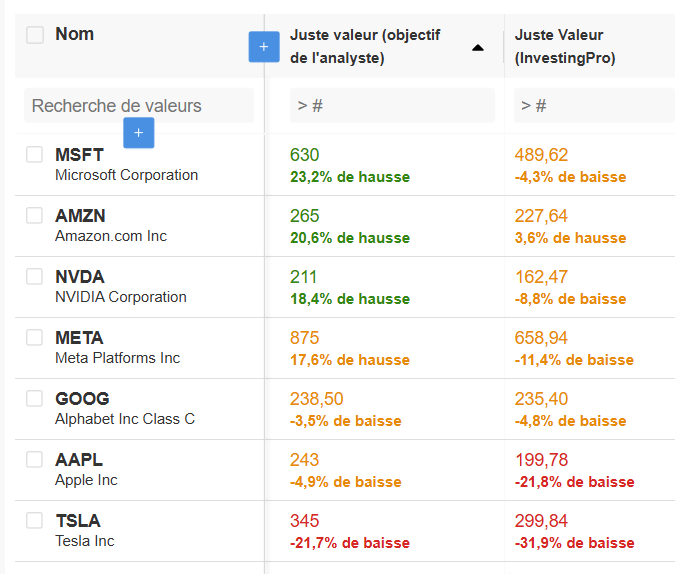Sort by Juste Valeur (InvestingPro) column header
Viewport: 675px width, 574px height.
click(565, 46)
